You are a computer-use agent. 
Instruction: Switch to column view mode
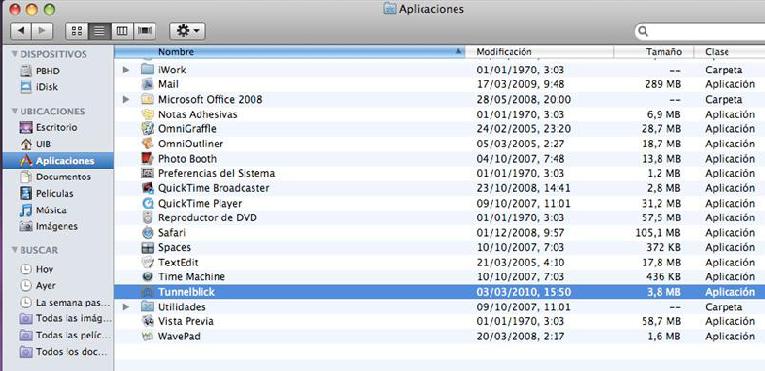[x=122, y=31]
